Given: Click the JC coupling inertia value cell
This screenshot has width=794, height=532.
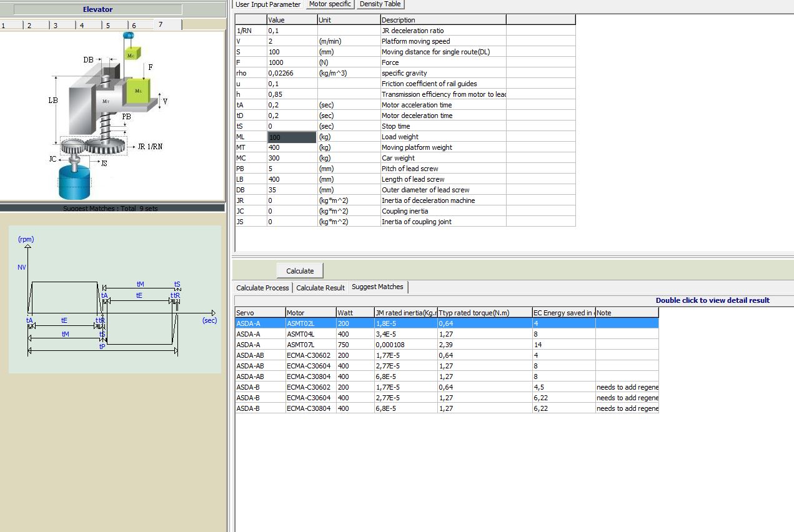Looking at the screenshot, I should (292, 211).
